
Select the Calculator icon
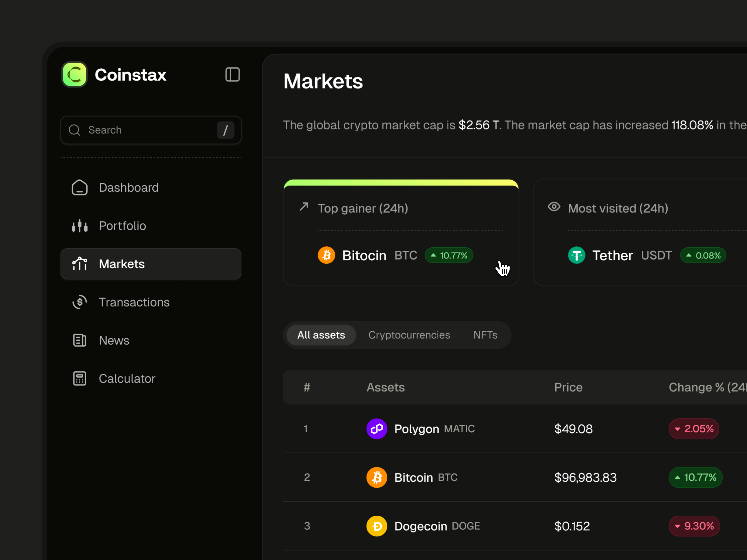80,378
